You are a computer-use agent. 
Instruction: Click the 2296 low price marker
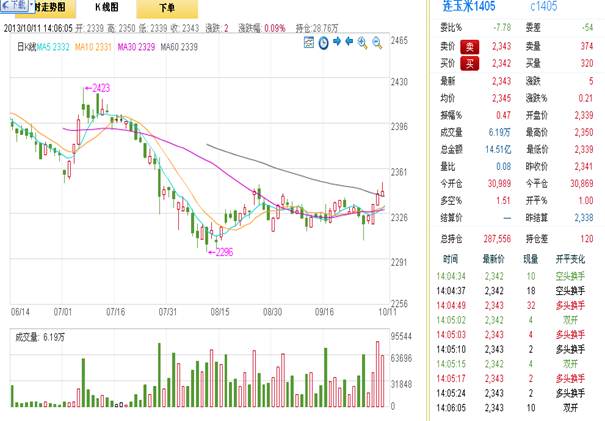[x=221, y=252]
